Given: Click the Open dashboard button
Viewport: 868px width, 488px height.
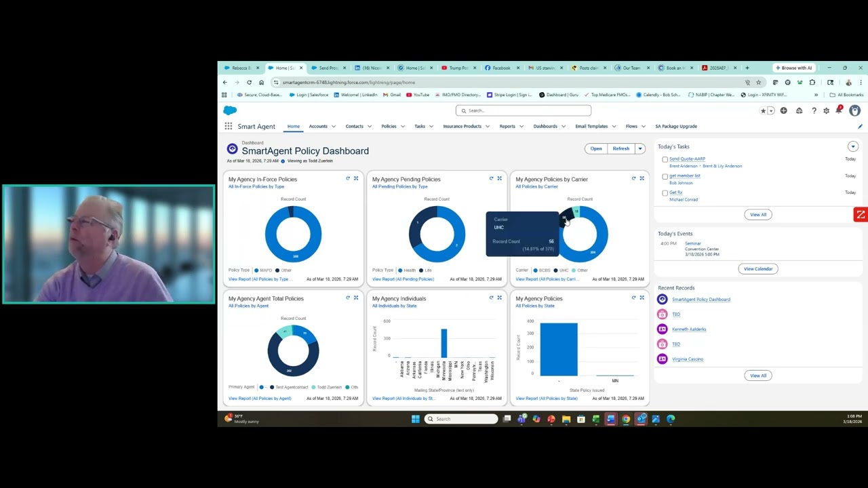Looking at the screenshot, I should coord(596,148).
